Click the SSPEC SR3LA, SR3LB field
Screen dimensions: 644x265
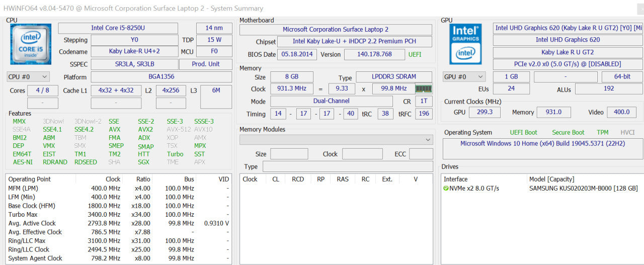click(134, 64)
